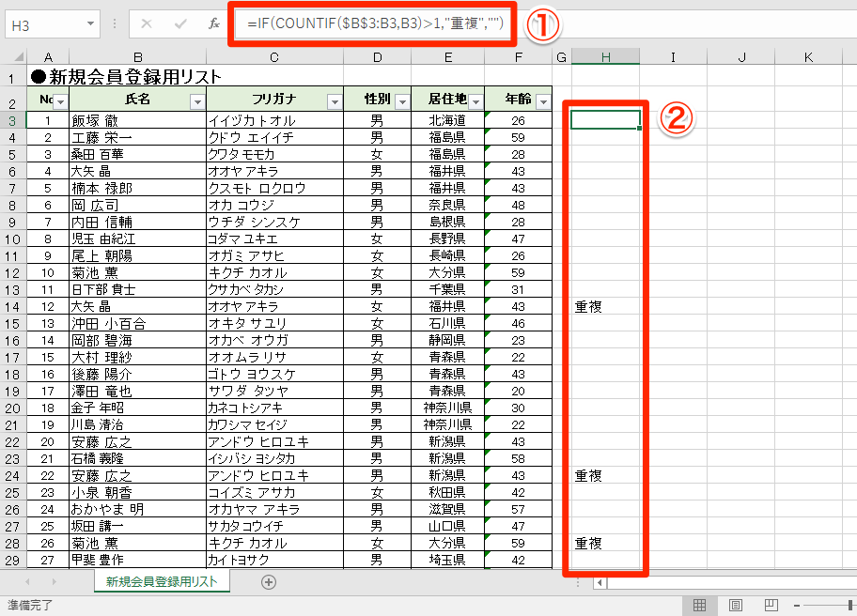The image size is (857, 616).
Task: Click horizontal scrollbar left arrow
Action: click(600, 583)
